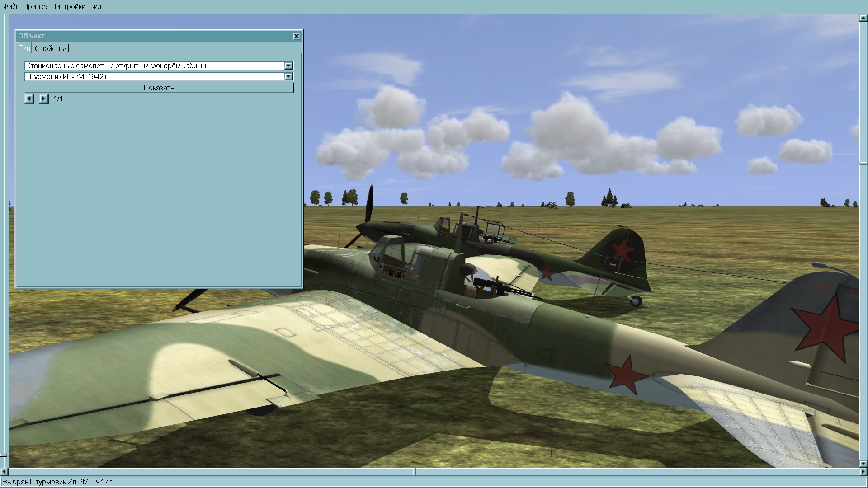
Task: Open the Правка menu
Action: (35, 6)
